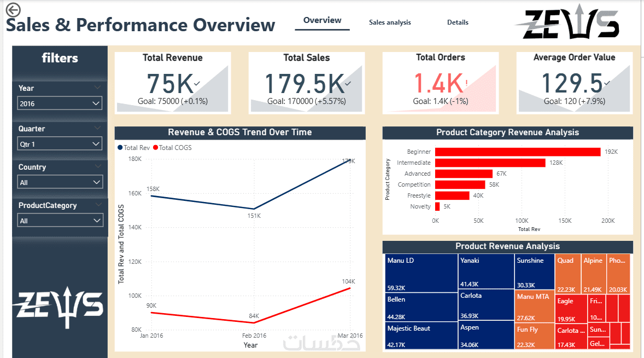The image size is (644, 358).
Task: Click the 179K data point on Total Rev line
Action: [350, 161]
